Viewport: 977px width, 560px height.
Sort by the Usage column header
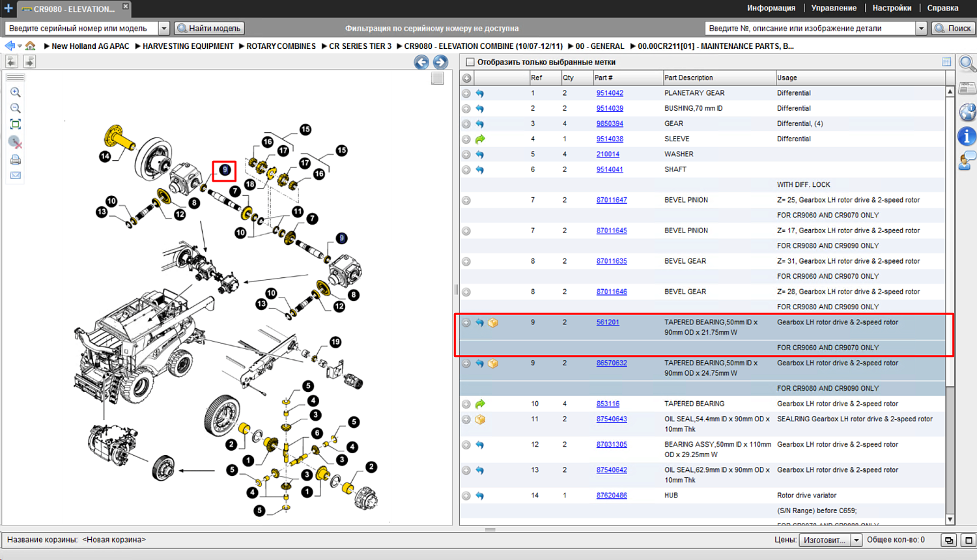coord(860,78)
